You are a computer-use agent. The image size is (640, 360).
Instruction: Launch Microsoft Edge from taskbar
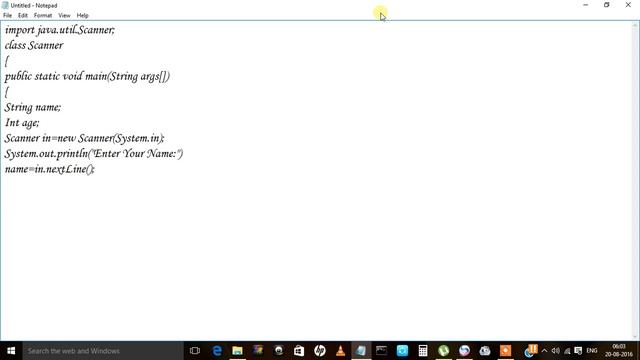tap(217, 351)
